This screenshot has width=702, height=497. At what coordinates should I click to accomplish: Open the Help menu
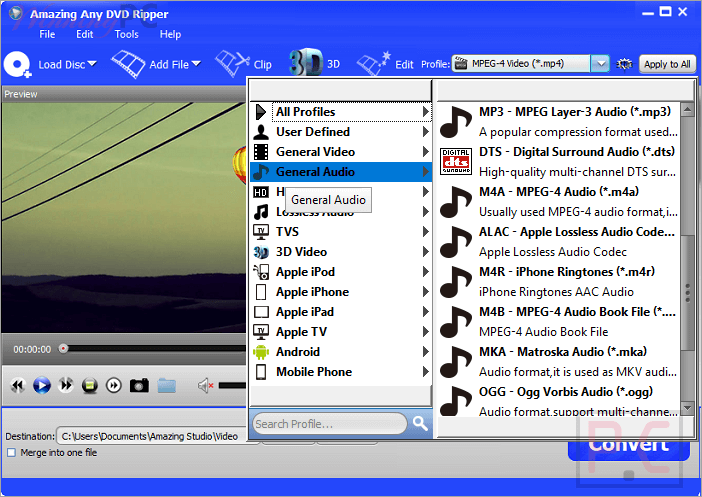(171, 34)
